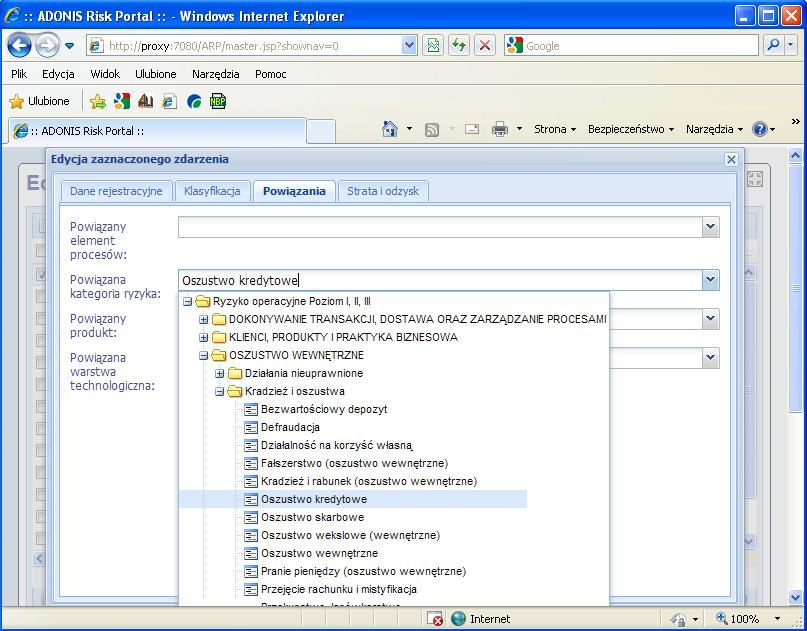
Task: Click the Home page icon
Action: [390, 129]
